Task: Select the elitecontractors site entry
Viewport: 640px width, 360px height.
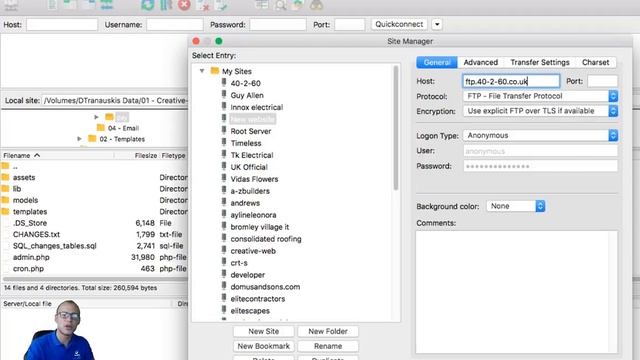Action: click(258, 299)
